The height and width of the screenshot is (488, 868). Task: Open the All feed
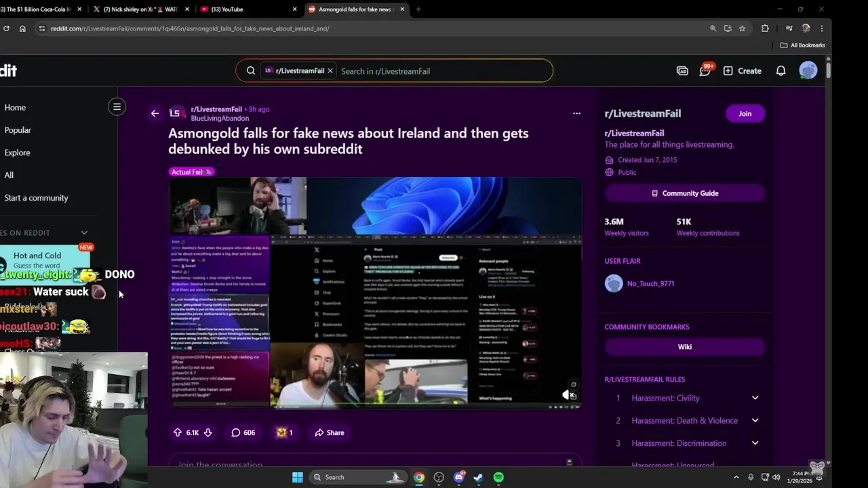[9, 175]
